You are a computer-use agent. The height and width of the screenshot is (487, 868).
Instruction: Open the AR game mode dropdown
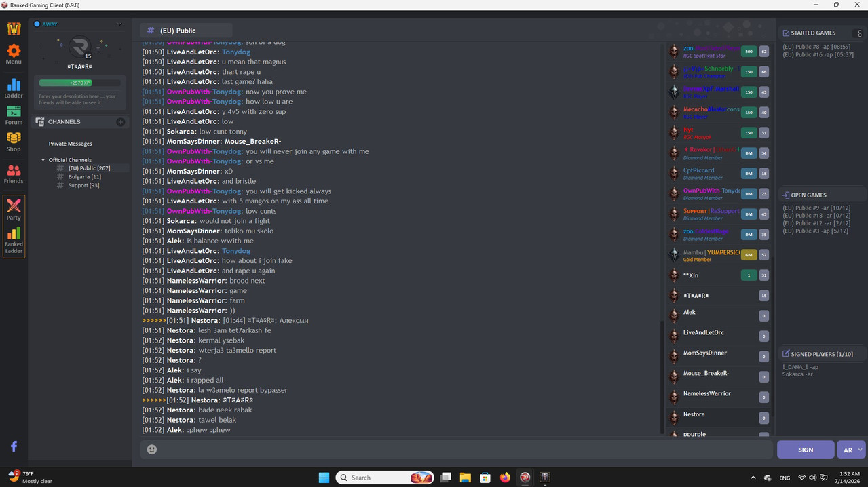pos(852,450)
